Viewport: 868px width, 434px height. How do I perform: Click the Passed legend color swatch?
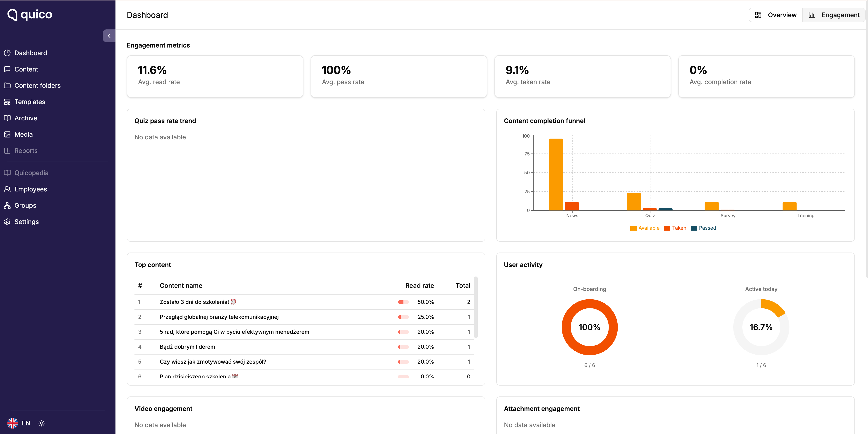point(694,228)
